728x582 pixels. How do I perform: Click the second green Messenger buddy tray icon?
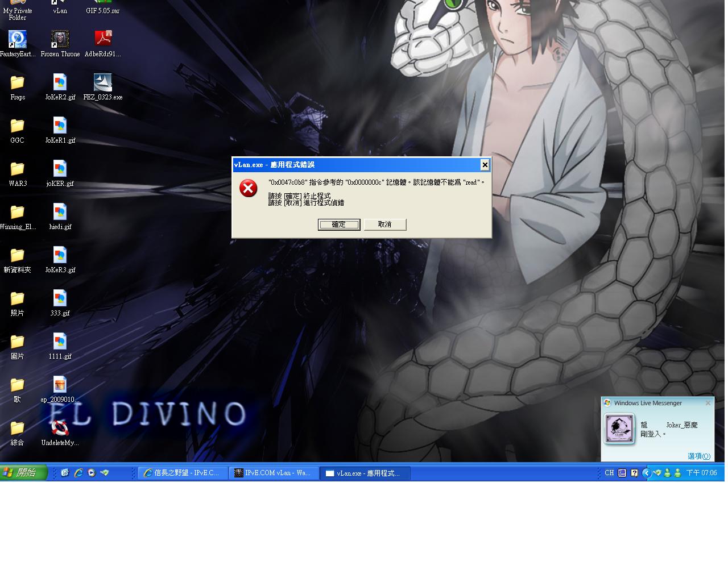point(677,473)
